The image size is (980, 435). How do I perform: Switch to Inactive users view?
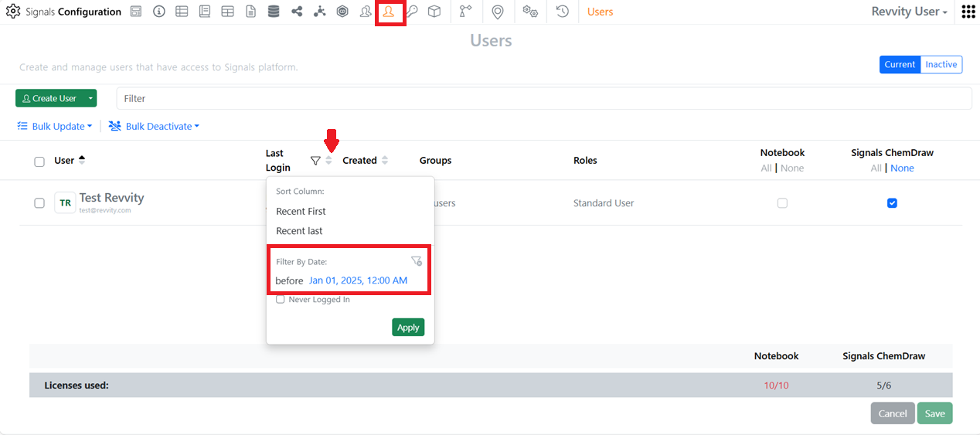[941, 65]
